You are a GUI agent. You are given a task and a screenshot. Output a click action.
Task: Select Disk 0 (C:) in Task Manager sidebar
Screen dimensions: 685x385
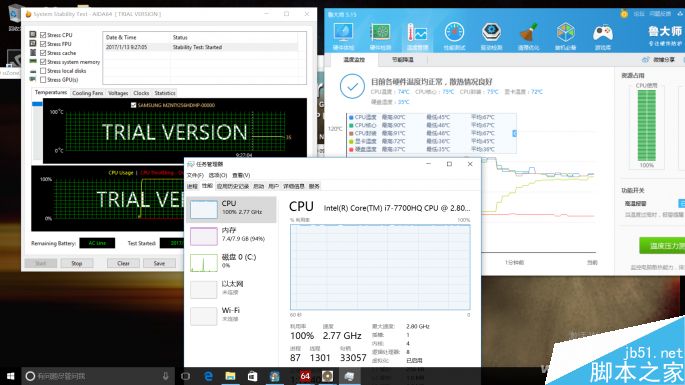coord(232,262)
